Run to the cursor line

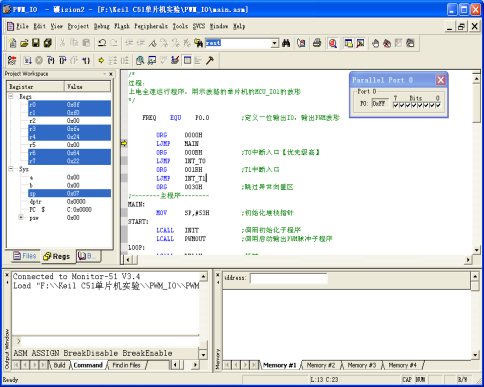pyautogui.click(x=86, y=60)
